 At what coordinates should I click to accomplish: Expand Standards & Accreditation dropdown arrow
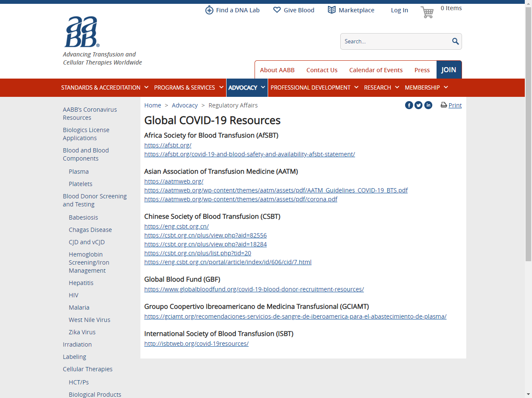[146, 87]
